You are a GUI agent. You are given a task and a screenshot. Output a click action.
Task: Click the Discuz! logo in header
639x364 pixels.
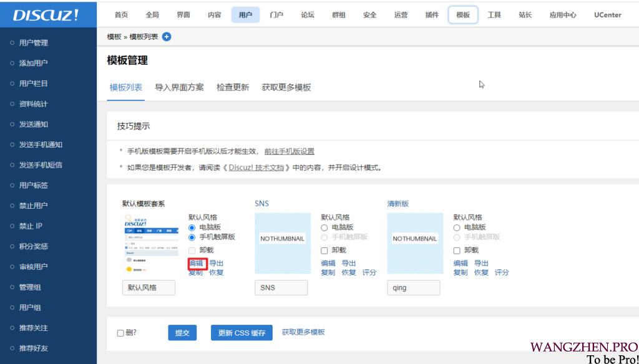tap(46, 15)
